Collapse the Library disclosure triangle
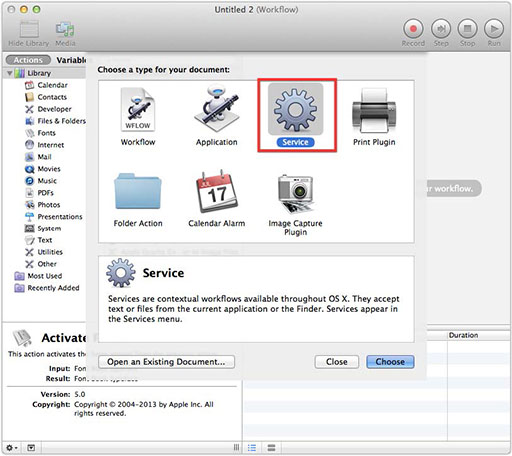512x456 pixels. click(x=10, y=73)
